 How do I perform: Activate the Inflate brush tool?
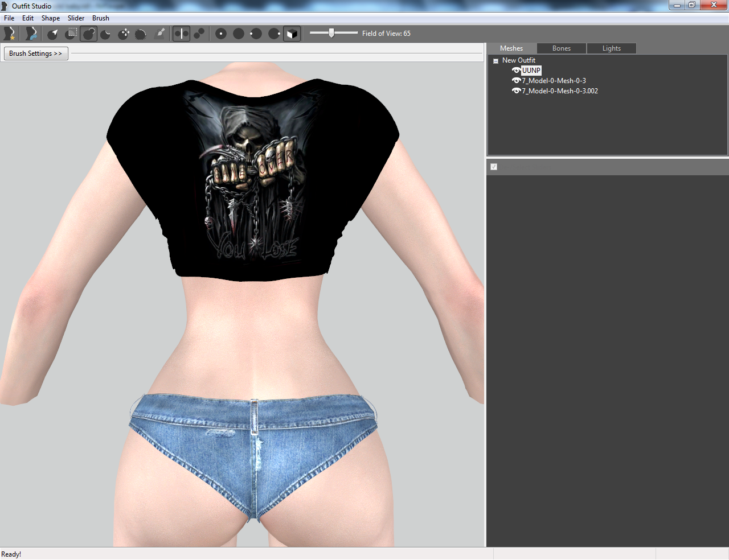pyautogui.click(x=89, y=34)
